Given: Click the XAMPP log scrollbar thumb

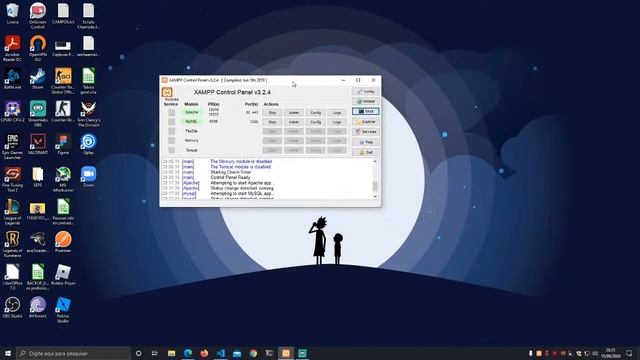Looking at the screenshot, I should tap(375, 186).
